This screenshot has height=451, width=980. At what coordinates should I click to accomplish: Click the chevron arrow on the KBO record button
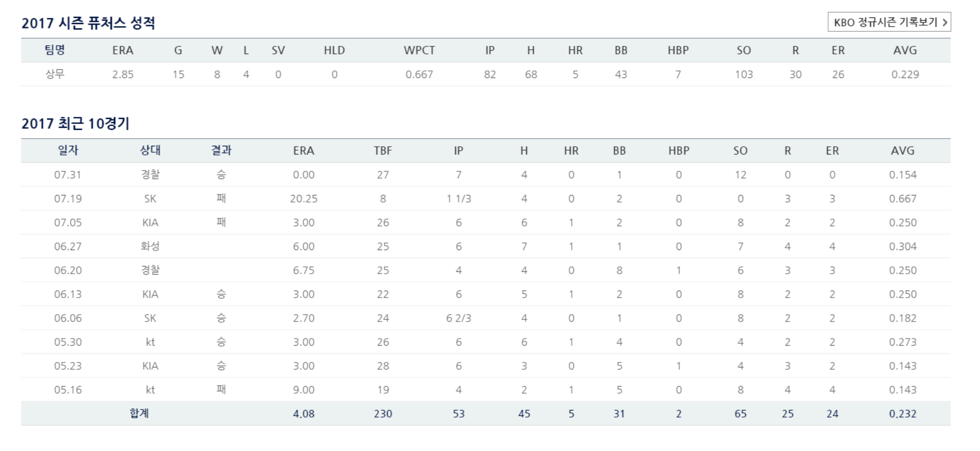[945, 22]
